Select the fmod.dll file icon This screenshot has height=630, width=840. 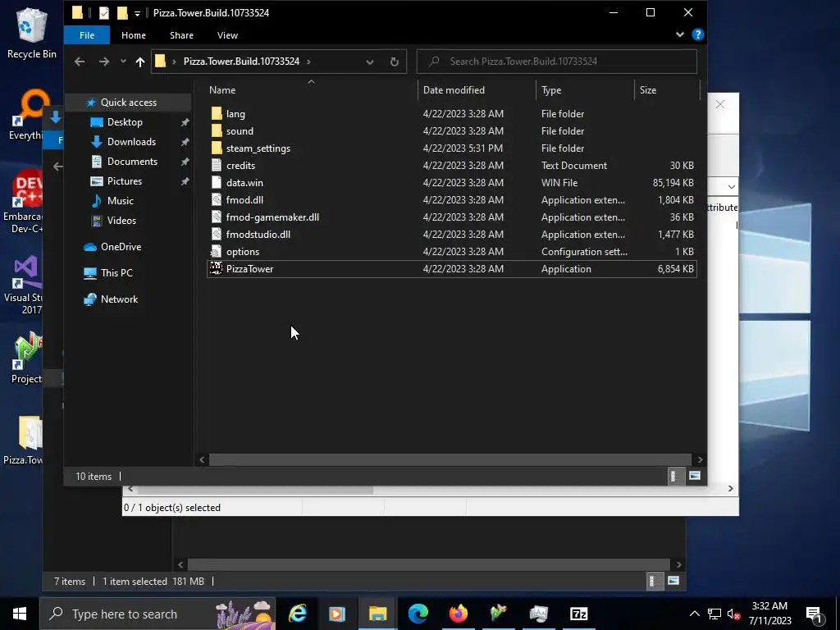pyautogui.click(x=217, y=200)
